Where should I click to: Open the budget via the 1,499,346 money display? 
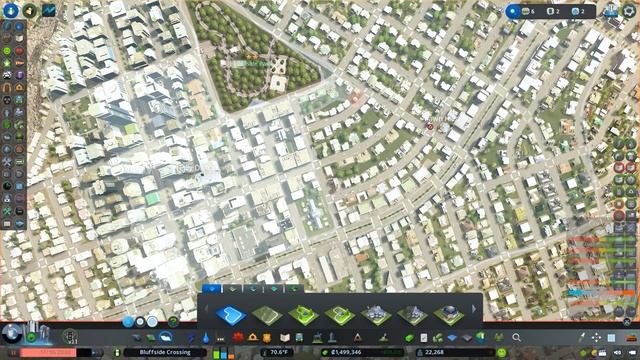click(x=362, y=352)
